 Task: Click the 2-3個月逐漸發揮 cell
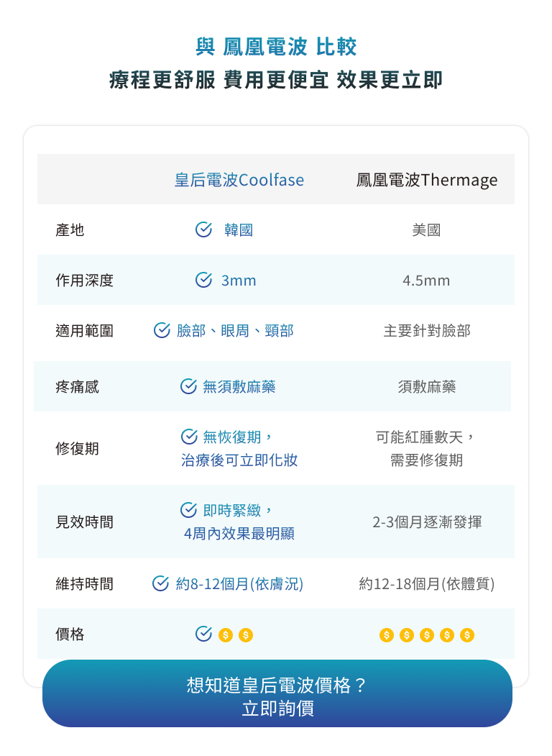point(427,522)
